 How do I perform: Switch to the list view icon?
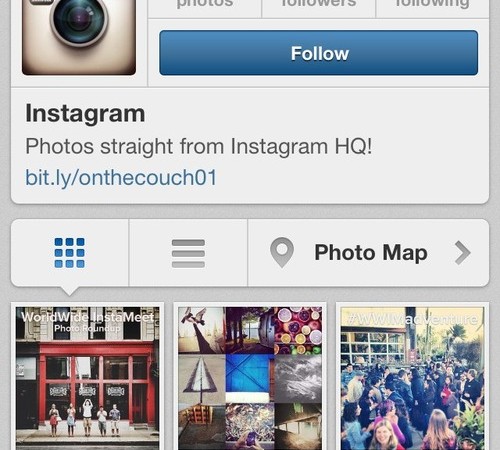(188, 253)
